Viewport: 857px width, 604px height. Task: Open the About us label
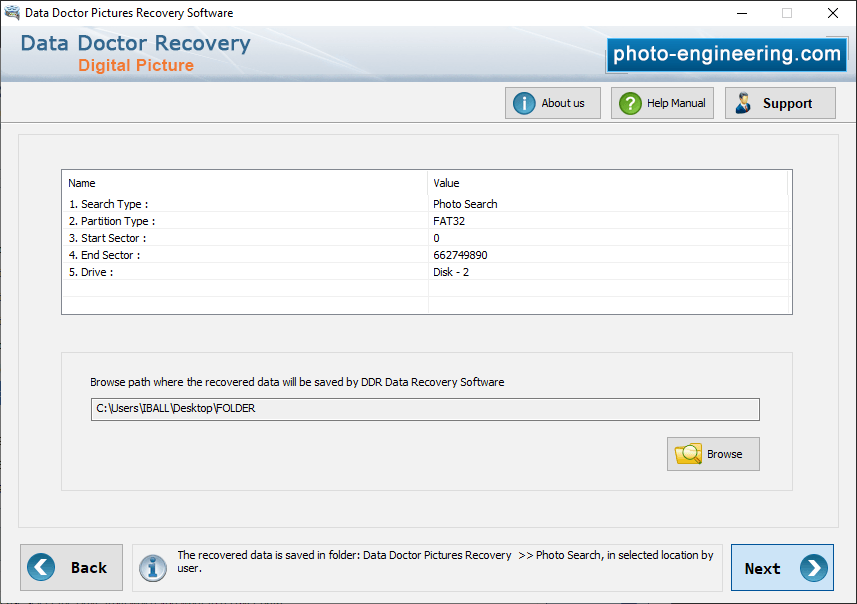click(562, 103)
